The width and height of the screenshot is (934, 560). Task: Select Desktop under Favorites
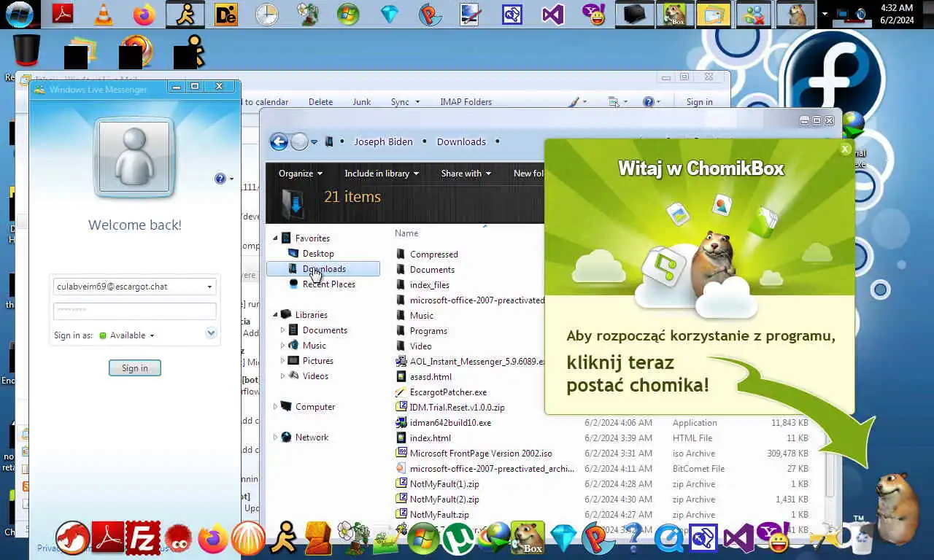[x=318, y=254]
